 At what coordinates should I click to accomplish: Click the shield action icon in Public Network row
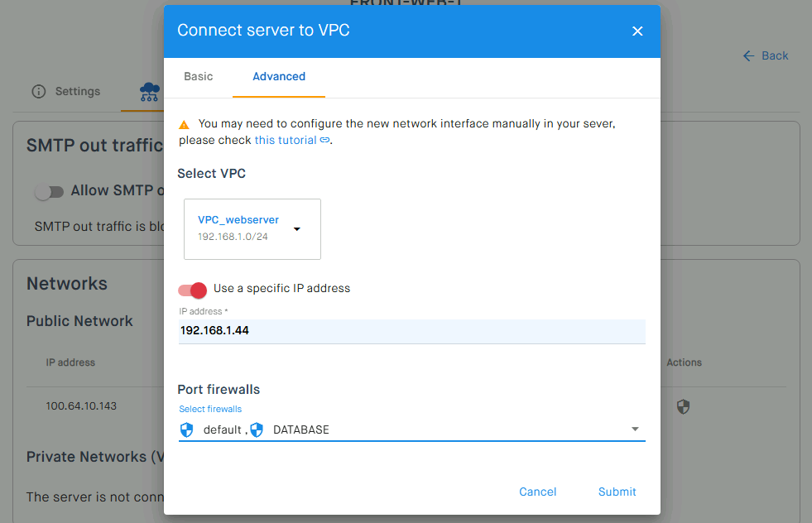(683, 406)
